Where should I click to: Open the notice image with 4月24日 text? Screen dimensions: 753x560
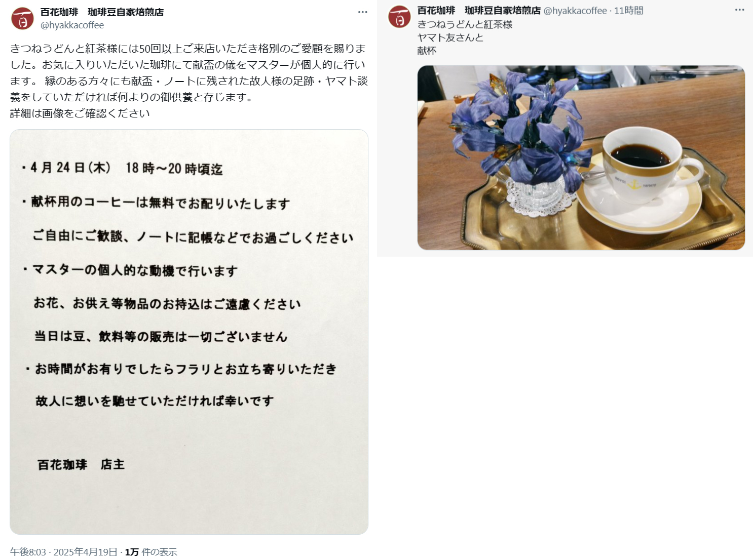189,332
